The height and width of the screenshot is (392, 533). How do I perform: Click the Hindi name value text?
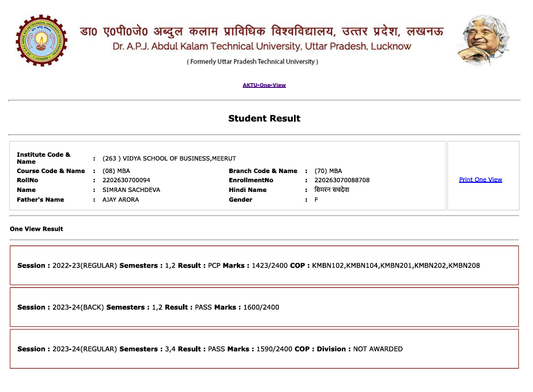tap(331, 190)
